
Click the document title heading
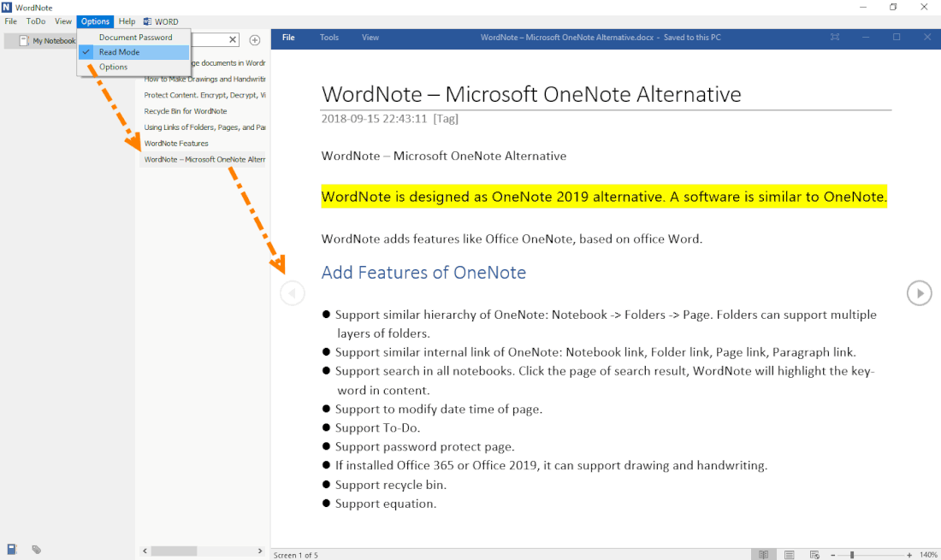531,94
